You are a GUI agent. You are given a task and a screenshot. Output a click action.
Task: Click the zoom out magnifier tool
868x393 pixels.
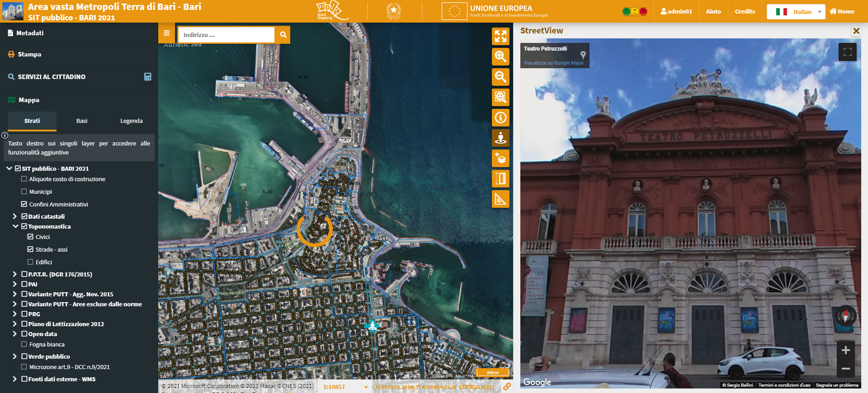[500, 77]
